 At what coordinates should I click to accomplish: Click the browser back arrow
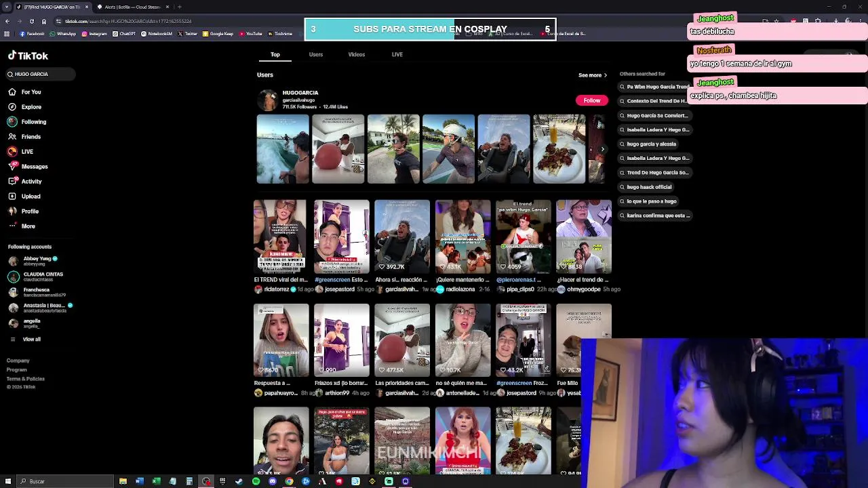pos(7,21)
